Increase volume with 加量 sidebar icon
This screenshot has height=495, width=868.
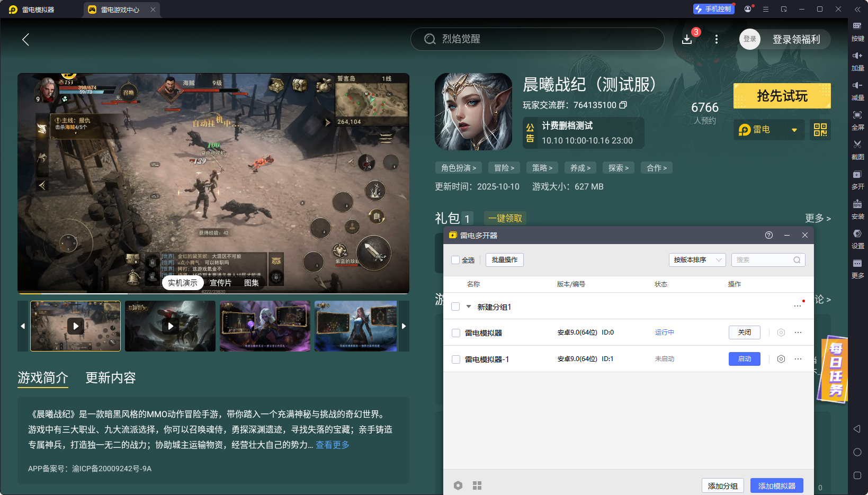coord(857,61)
